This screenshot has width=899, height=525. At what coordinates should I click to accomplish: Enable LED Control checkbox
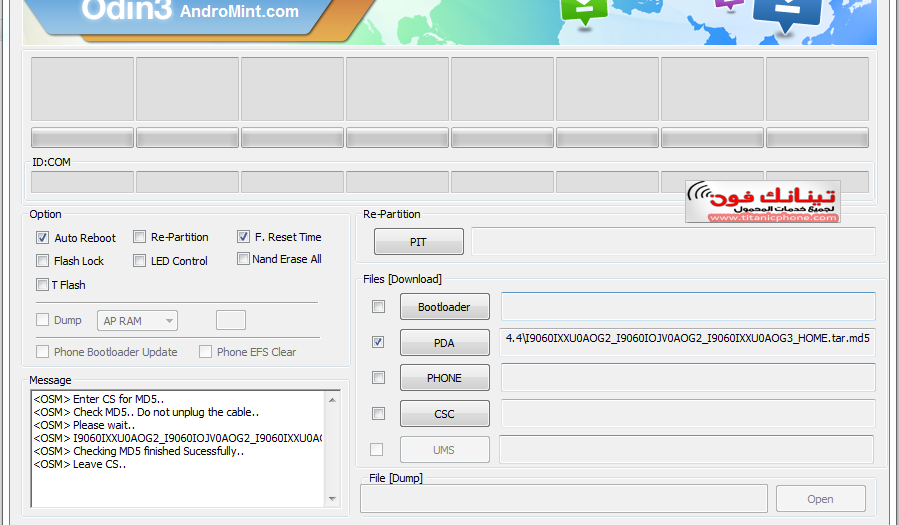click(139, 261)
